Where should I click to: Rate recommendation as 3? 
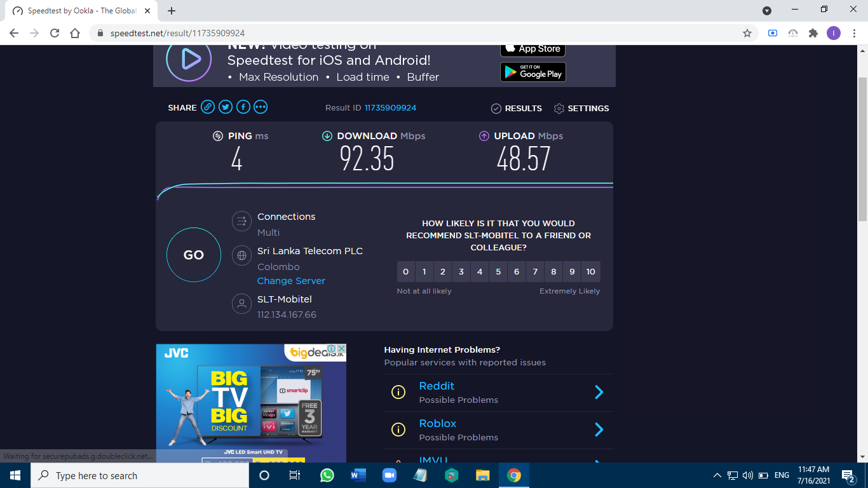coord(461,272)
